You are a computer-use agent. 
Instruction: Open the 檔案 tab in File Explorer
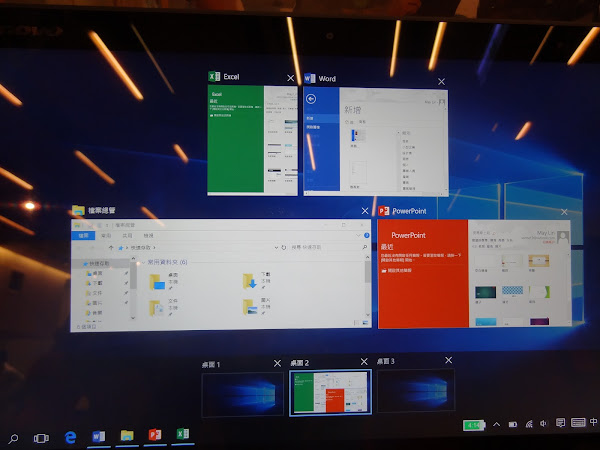point(83,235)
